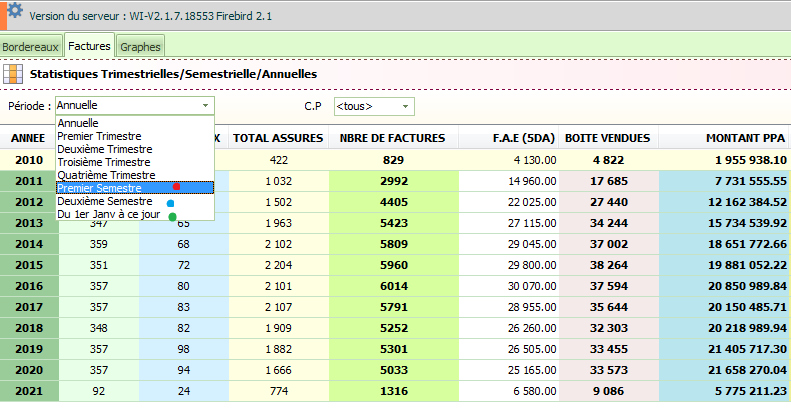Click the statistics grid icon
The width and height of the screenshot is (791, 415).
pyautogui.click(x=13, y=74)
